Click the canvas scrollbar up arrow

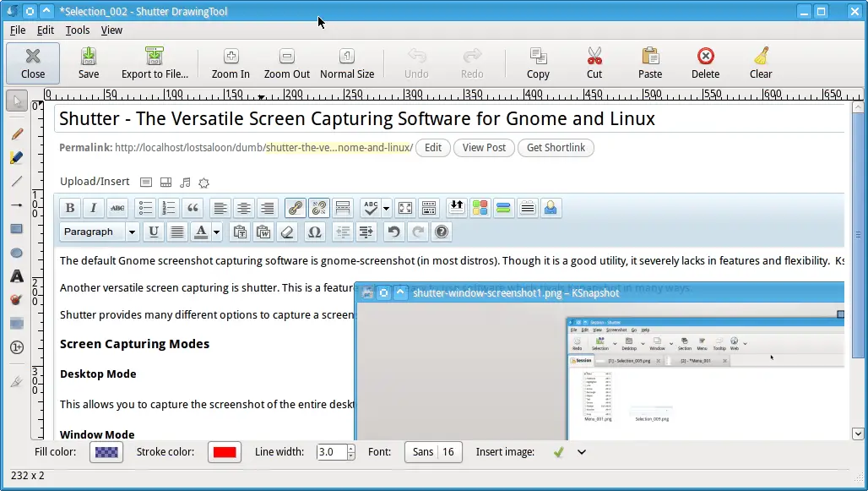pos(858,107)
